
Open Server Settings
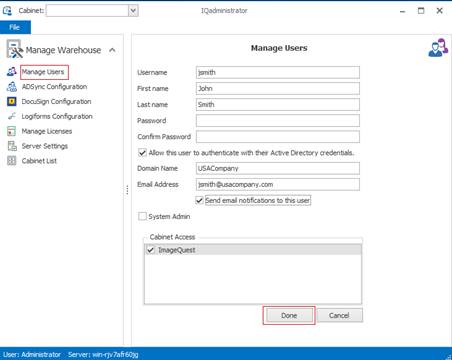pyautogui.click(x=45, y=146)
